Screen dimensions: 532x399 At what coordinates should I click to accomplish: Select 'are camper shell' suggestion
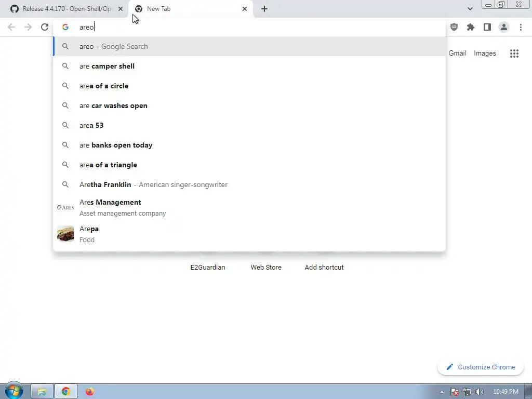[249, 66]
